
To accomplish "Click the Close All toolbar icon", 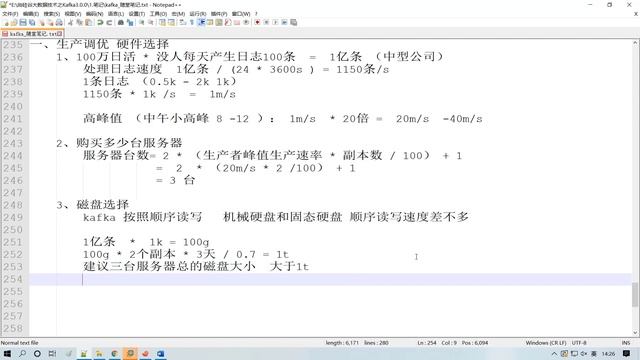I will [51, 22].
